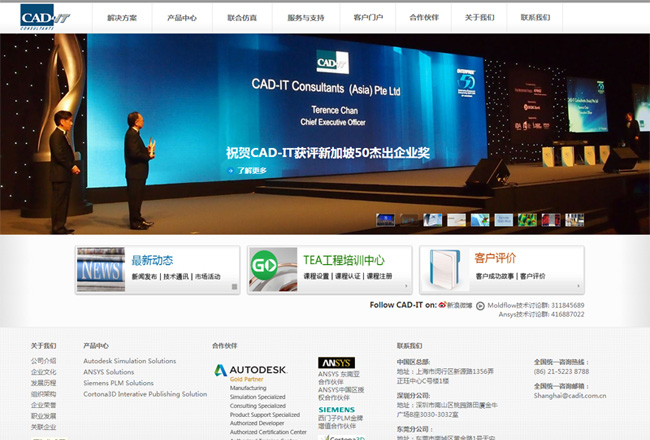Screen dimensions: 650x440
Task: Open the 服务与支持 menu
Action: pos(306,17)
